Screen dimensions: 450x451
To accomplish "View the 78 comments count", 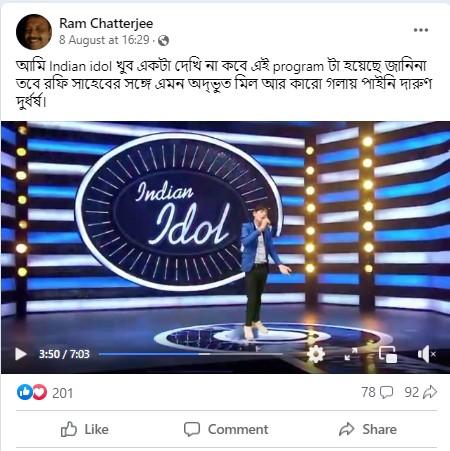I will tap(377, 392).
